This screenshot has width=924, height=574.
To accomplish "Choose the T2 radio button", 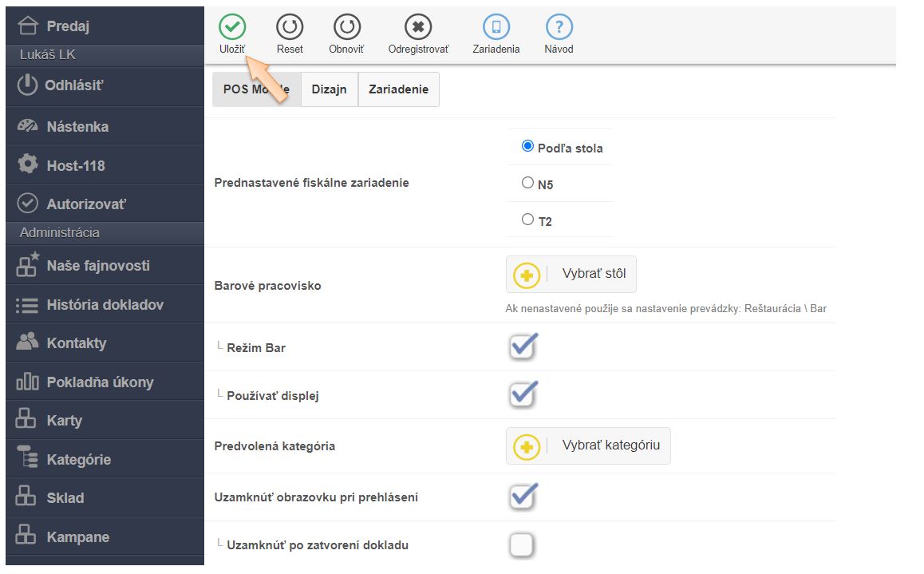I will [527, 220].
